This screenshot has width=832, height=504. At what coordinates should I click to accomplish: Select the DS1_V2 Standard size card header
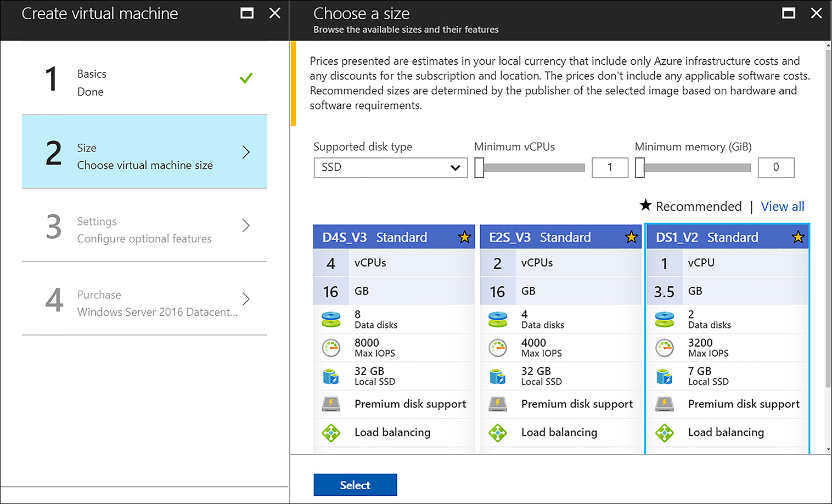click(727, 237)
